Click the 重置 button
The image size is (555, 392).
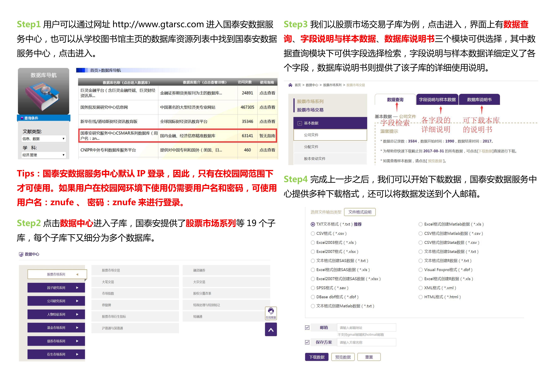[x=369, y=357]
